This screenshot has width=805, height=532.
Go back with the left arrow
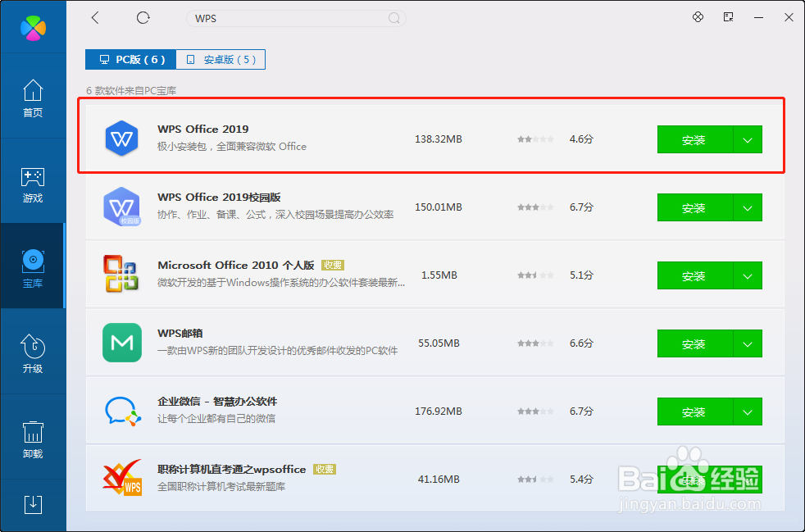click(95, 18)
